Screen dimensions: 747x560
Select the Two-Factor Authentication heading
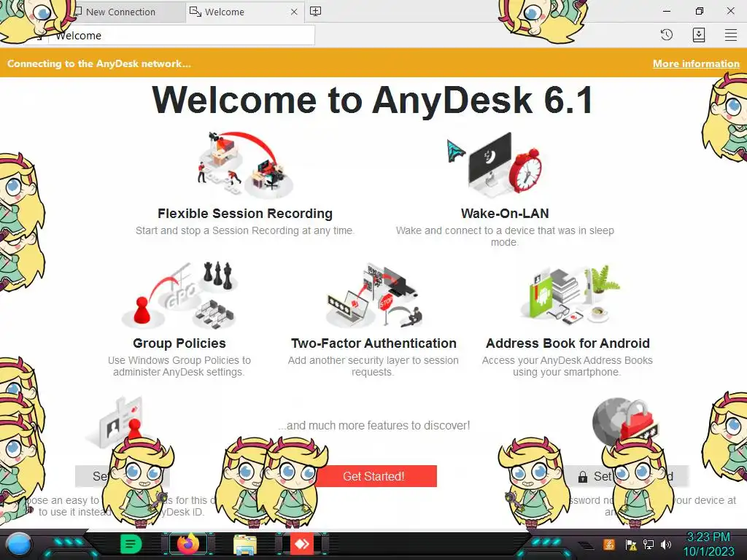click(x=373, y=343)
